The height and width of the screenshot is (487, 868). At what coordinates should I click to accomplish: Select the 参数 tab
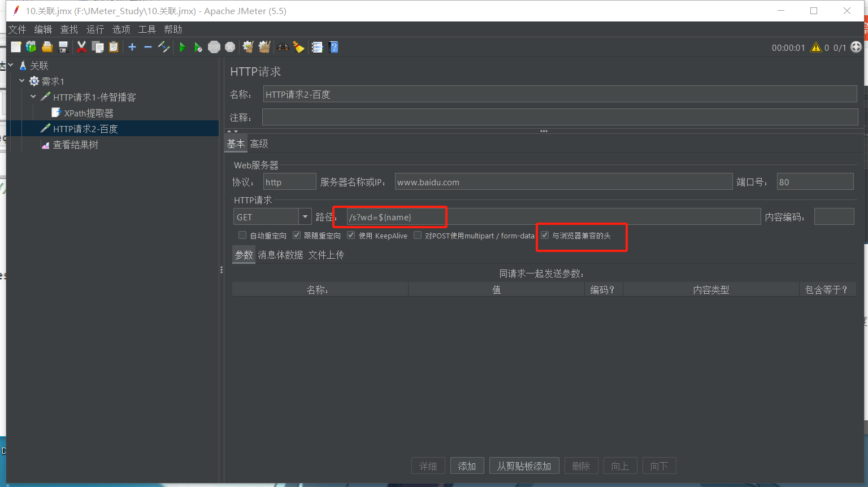tap(244, 255)
